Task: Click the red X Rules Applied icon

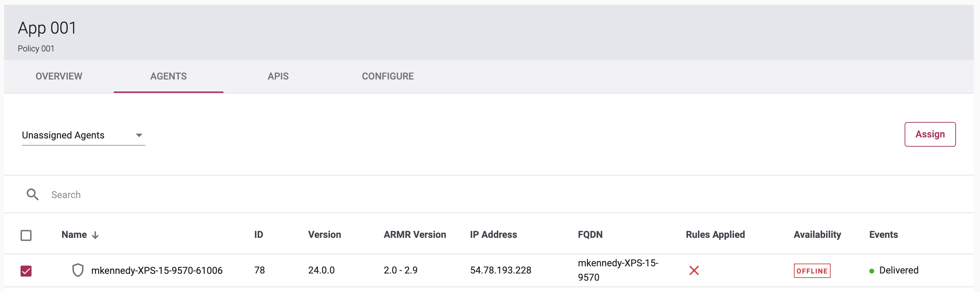Action: (694, 271)
